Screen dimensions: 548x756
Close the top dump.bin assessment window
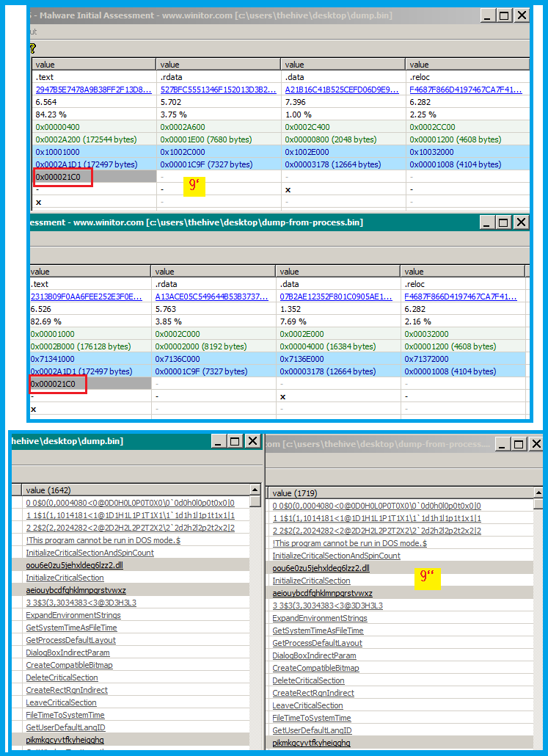point(521,15)
